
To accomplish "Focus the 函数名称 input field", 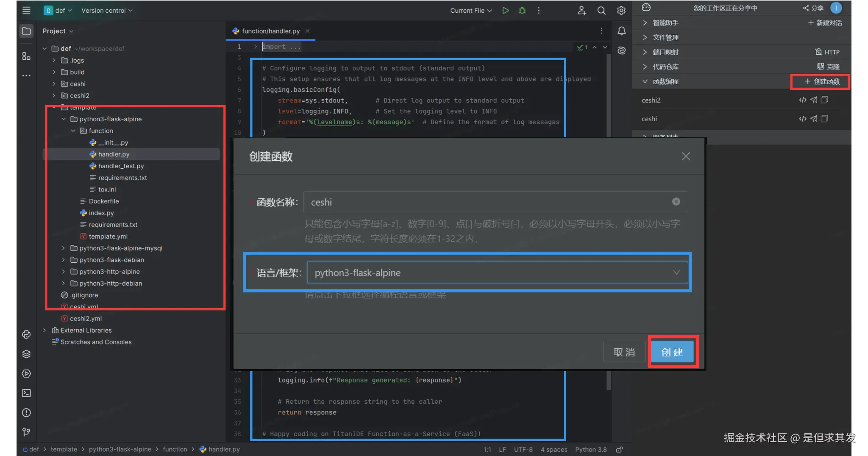I will click(x=495, y=202).
